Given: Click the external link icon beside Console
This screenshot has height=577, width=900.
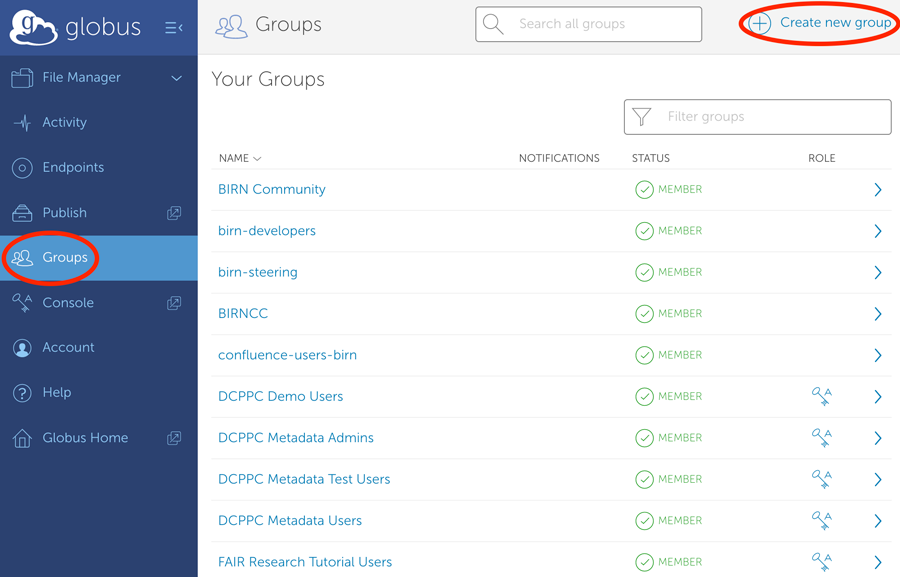Looking at the screenshot, I should pyautogui.click(x=174, y=303).
